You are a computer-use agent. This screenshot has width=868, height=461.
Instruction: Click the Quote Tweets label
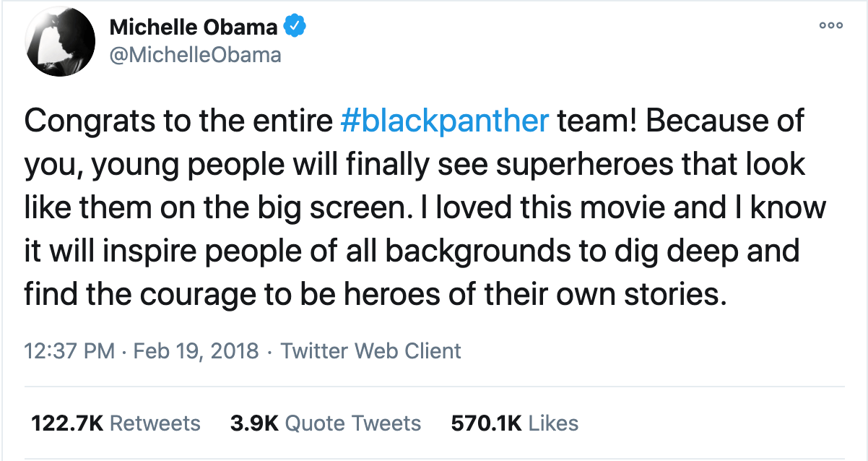[x=353, y=423]
